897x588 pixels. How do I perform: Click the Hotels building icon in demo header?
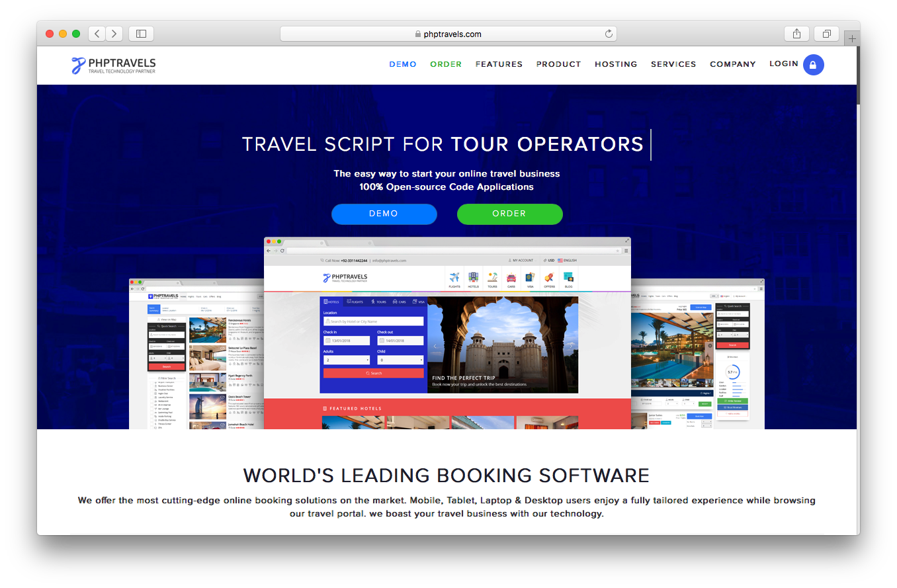pos(474,276)
